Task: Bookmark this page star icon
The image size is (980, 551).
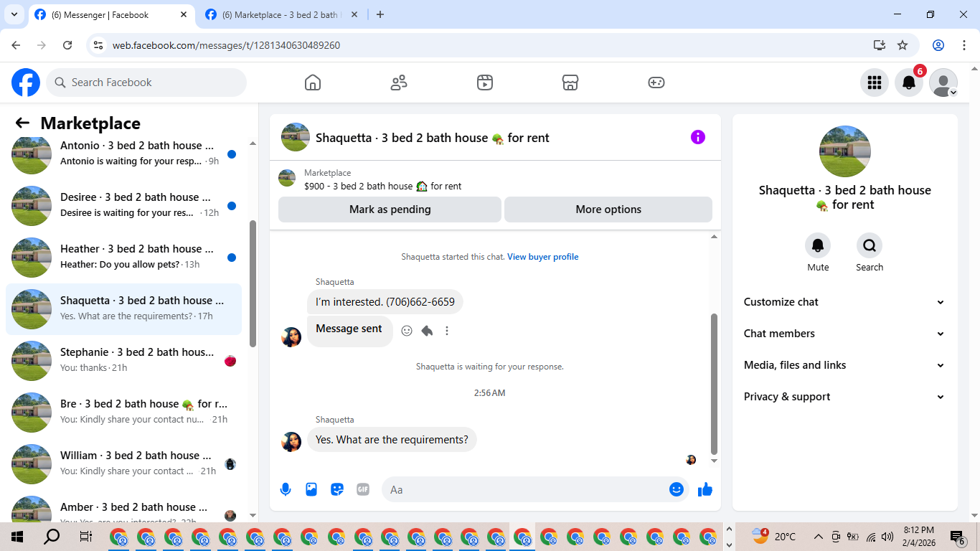Action: pyautogui.click(x=903, y=45)
